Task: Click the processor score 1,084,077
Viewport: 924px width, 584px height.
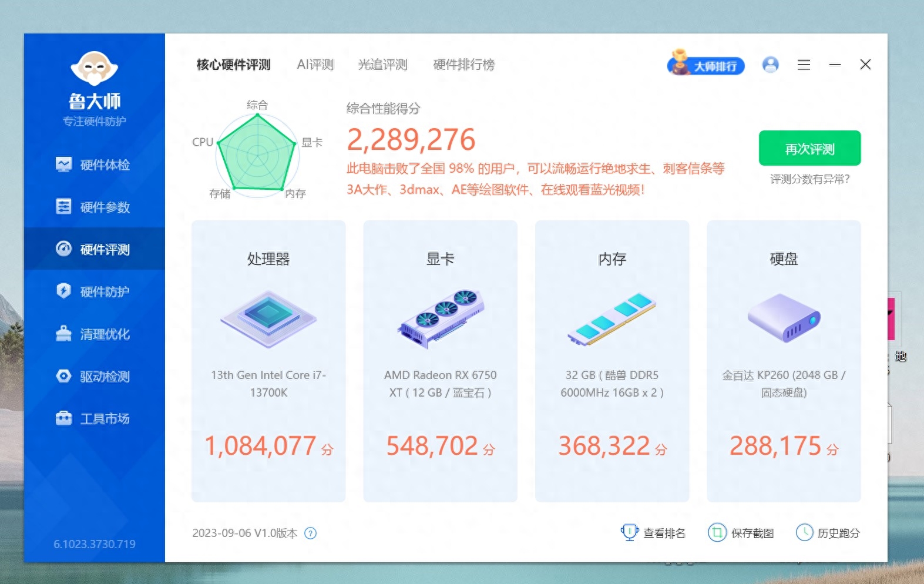Action: click(260, 446)
